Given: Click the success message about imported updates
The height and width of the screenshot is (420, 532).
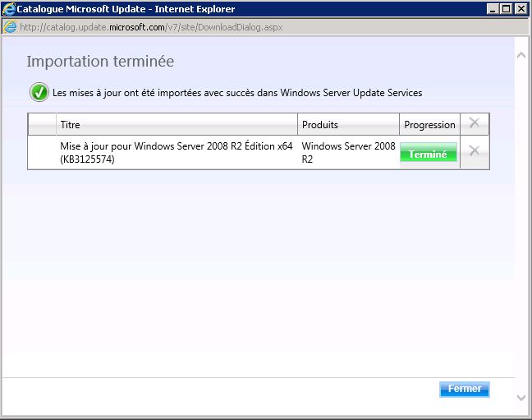Looking at the screenshot, I should (237, 93).
